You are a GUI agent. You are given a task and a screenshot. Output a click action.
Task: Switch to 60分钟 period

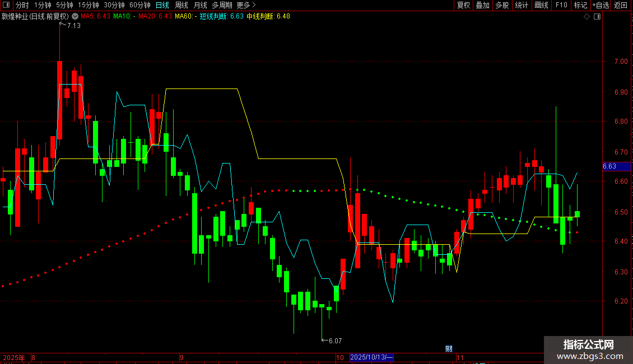tap(140, 5)
